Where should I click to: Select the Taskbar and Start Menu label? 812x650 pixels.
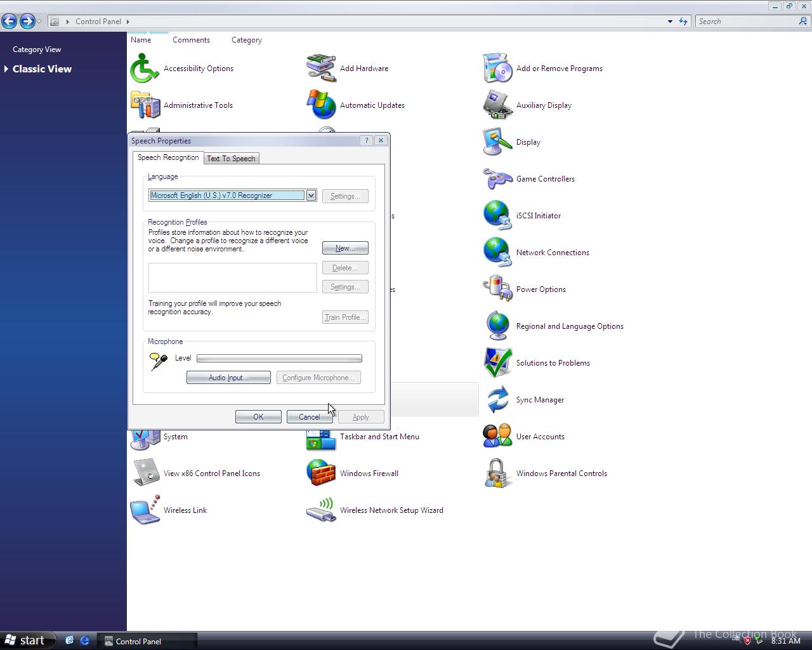click(x=379, y=437)
